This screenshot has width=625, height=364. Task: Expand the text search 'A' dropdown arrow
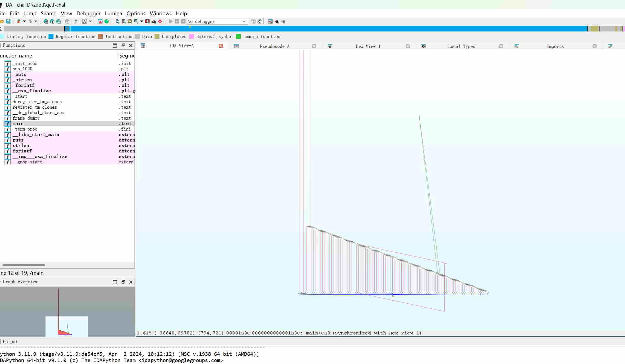click(x=90, y=21)
